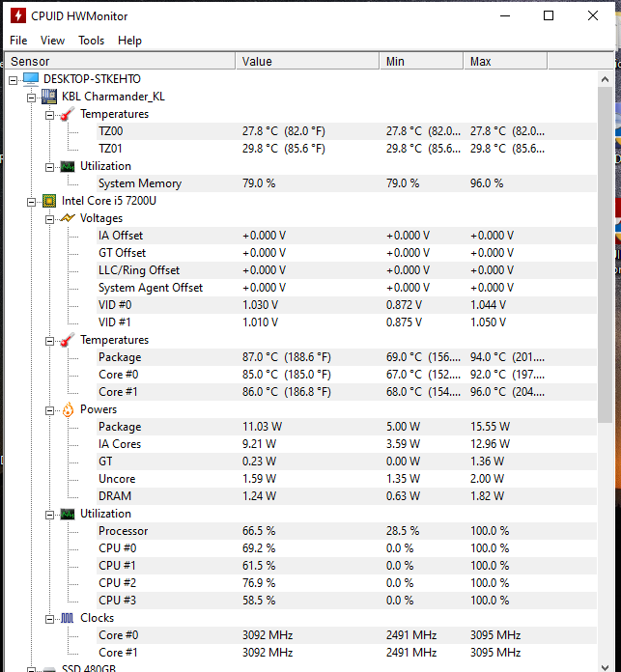Select the VID #0 row

[x=347, y=305]
